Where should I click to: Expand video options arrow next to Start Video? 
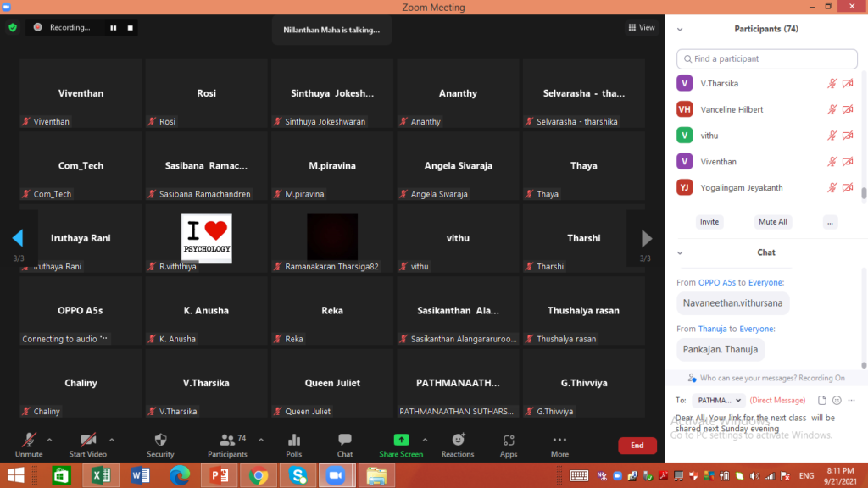[x=112, y=441]
